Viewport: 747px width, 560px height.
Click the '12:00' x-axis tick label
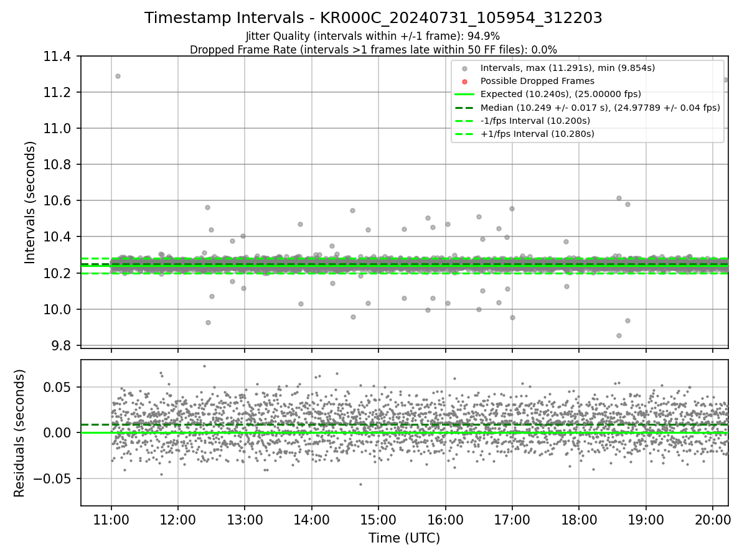click(178, 520)
